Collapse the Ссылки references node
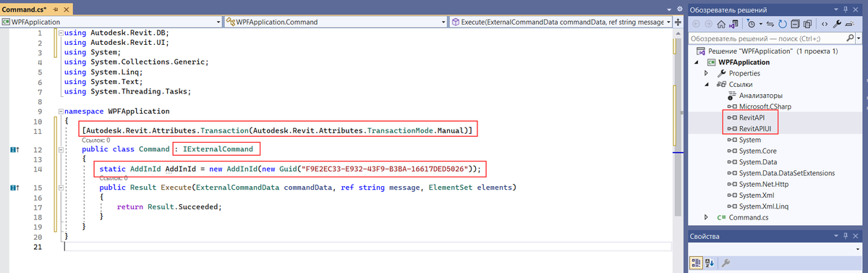The width and height of the screenshot is (868, 273). pos(706,85)
